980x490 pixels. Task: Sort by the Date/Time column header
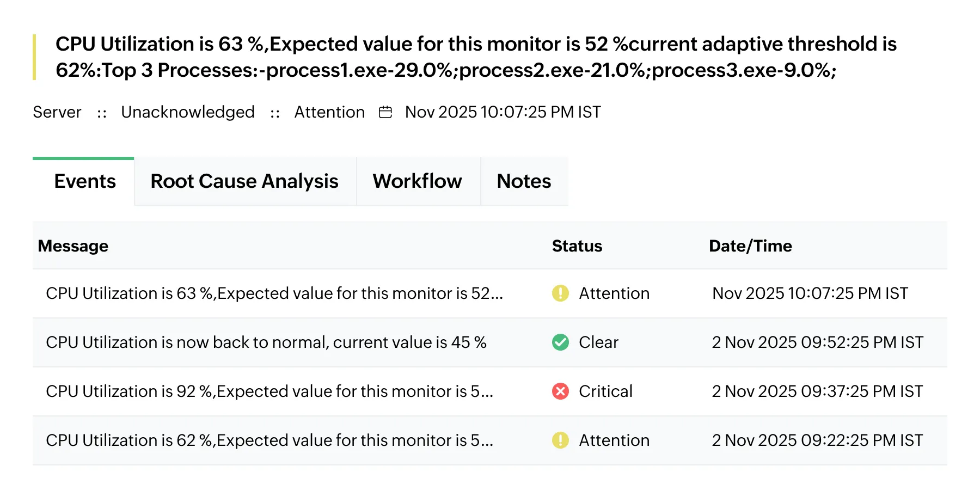coord(750,246)
